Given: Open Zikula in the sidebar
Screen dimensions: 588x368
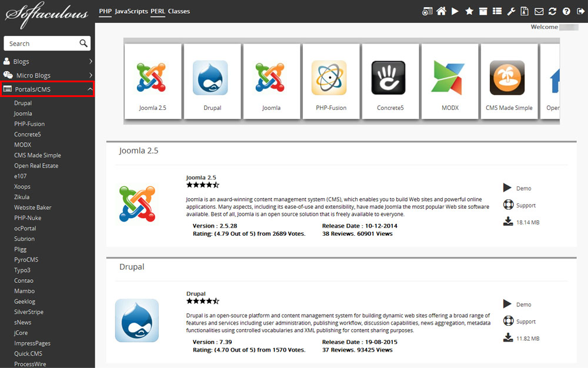Looking at the screenshot, I should tap(22, 197).
